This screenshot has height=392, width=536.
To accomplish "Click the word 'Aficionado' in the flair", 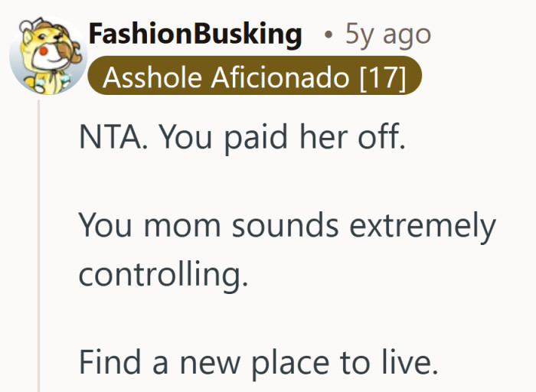I will 280,77.
